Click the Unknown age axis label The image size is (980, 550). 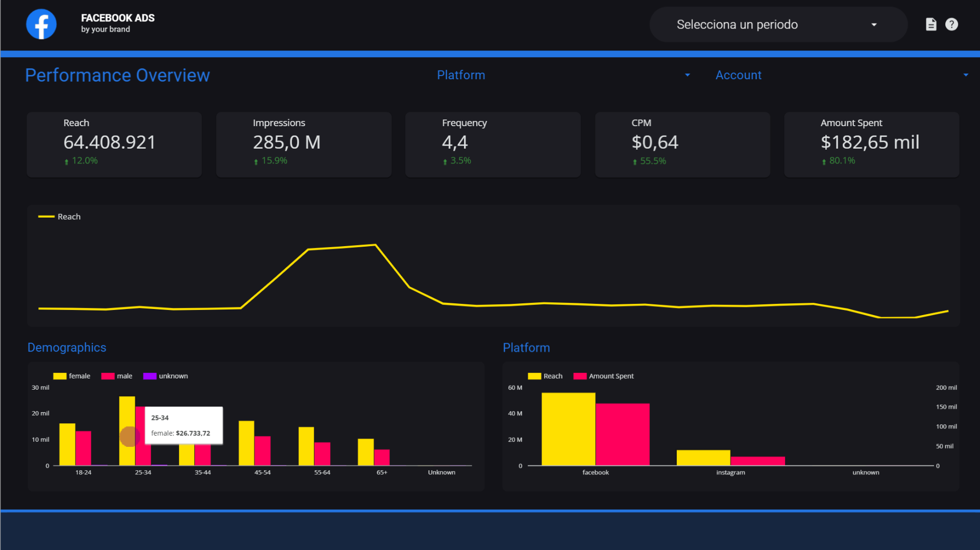click(442, 472)
